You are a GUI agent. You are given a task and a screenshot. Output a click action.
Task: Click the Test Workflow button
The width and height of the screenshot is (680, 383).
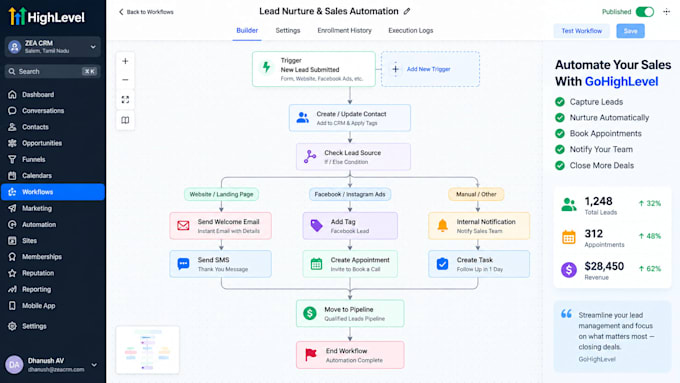pos(581,31)
